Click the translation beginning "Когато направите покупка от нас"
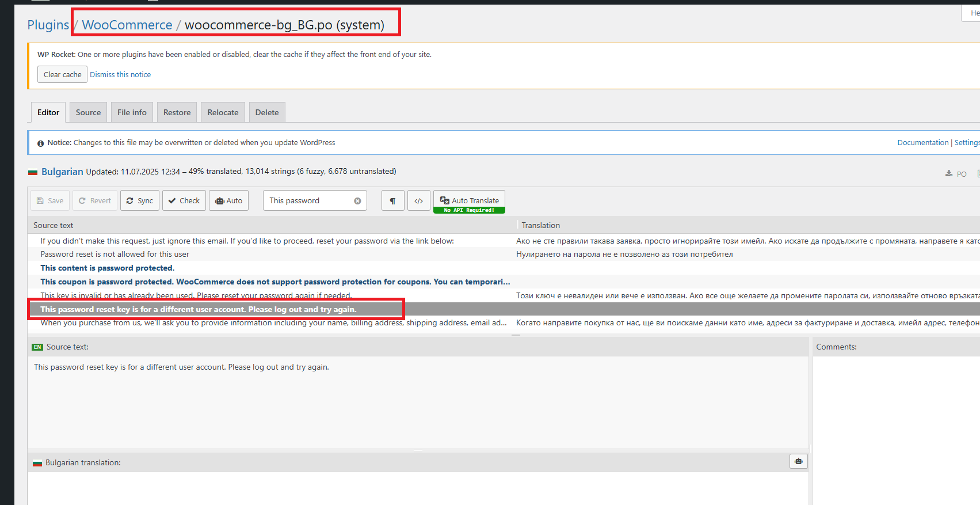Viewport: 980px width, 505px height. (748, 323)
